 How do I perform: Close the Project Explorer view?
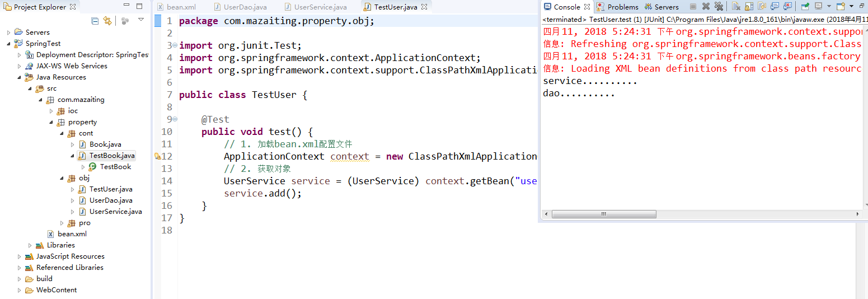(x=73, y=7)
